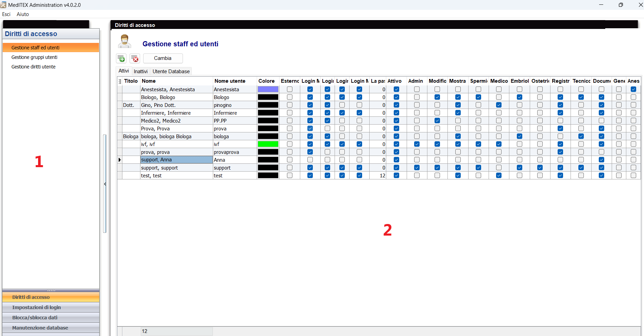This screenshot has width=644, height=336.
Task: Toggle Esterno checkbox for Anestesista row
Action: point(290,89)
